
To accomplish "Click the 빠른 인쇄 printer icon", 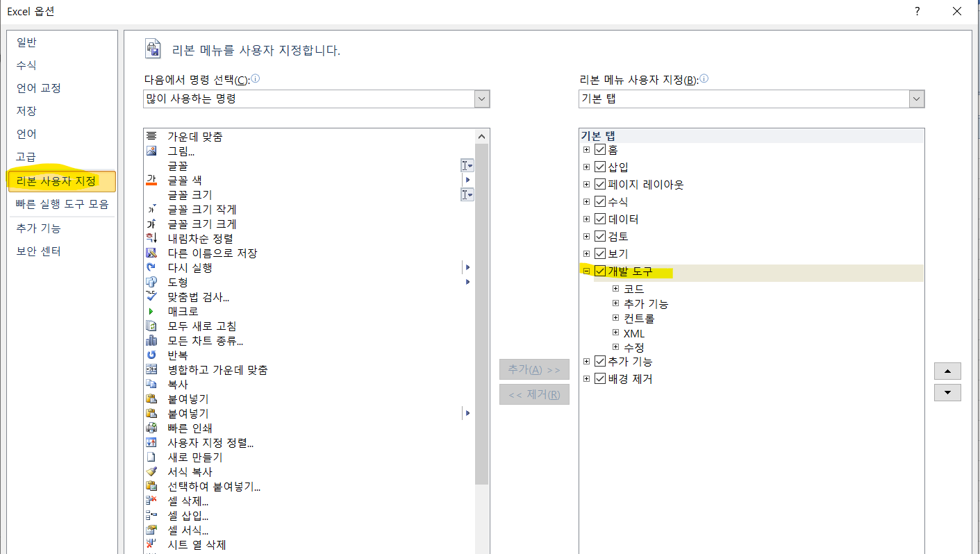I will pos(151,428).
